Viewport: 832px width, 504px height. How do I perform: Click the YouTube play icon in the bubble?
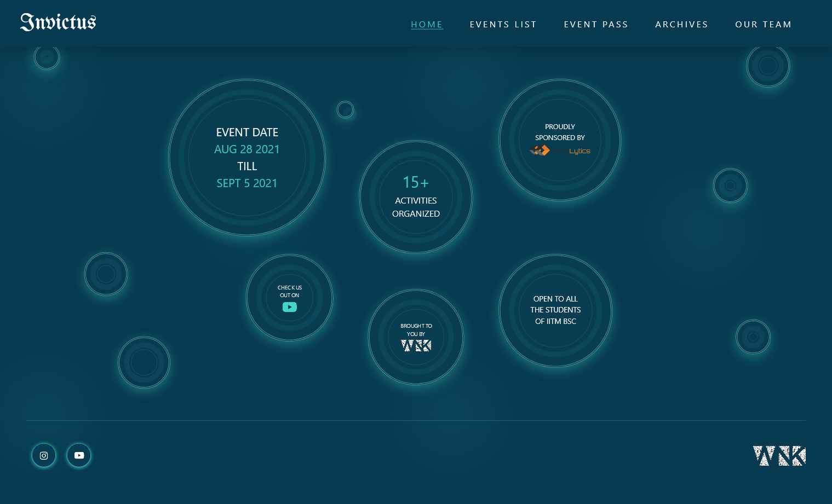point(290,307)
